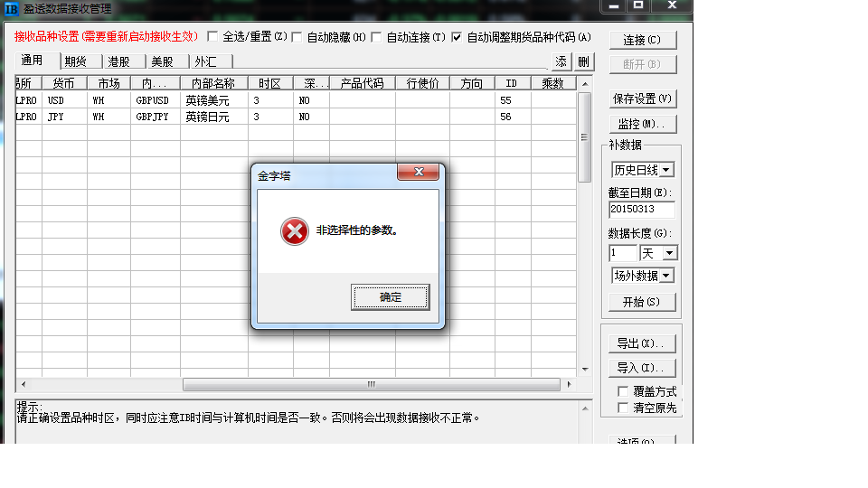Switch to the 期货 tab

click(x=80, y=61)
